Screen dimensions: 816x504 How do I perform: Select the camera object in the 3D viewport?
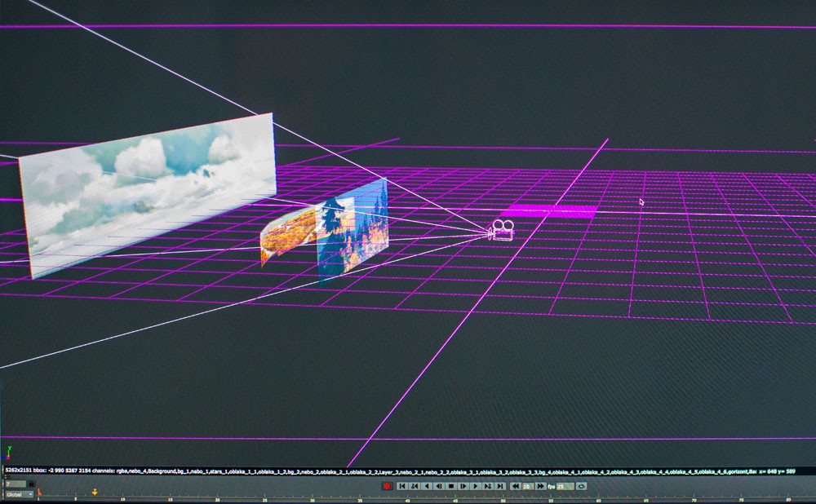(501, 231)
